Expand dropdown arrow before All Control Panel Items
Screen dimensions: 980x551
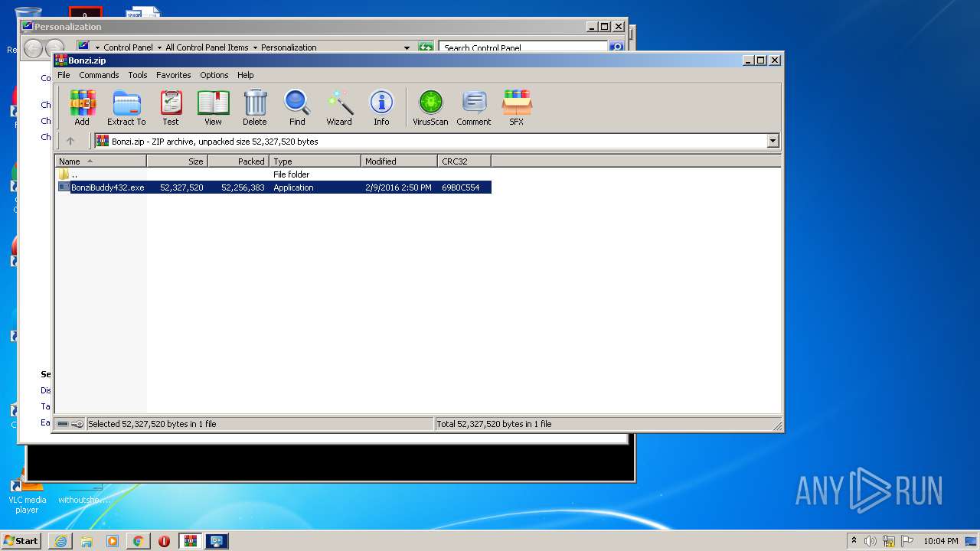tap(159, 47)
